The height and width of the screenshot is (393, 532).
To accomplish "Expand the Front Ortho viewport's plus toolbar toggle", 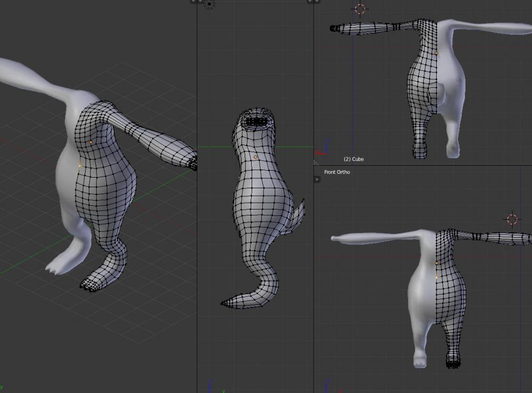I will (x=317, y=179).
